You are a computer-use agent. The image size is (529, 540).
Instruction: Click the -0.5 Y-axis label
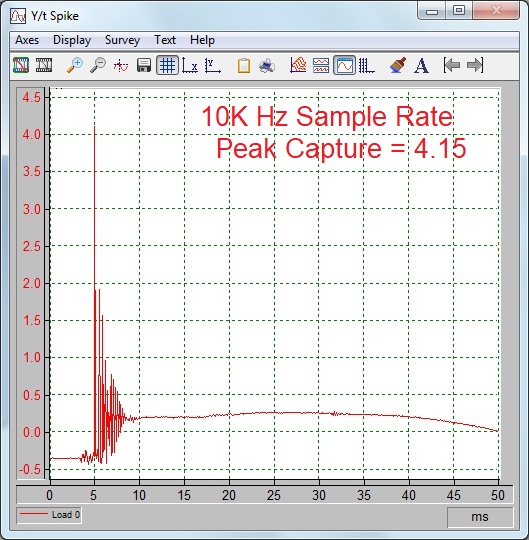(x=30, y=469)
